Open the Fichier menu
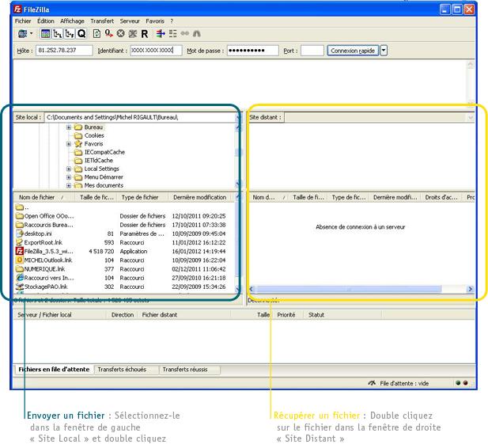This screenshot has width=488, height=448. 23,21
